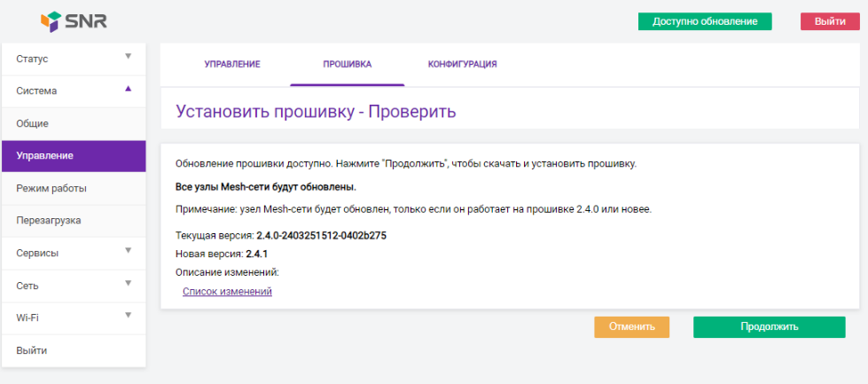Click the Статус sidebar label

32,59
